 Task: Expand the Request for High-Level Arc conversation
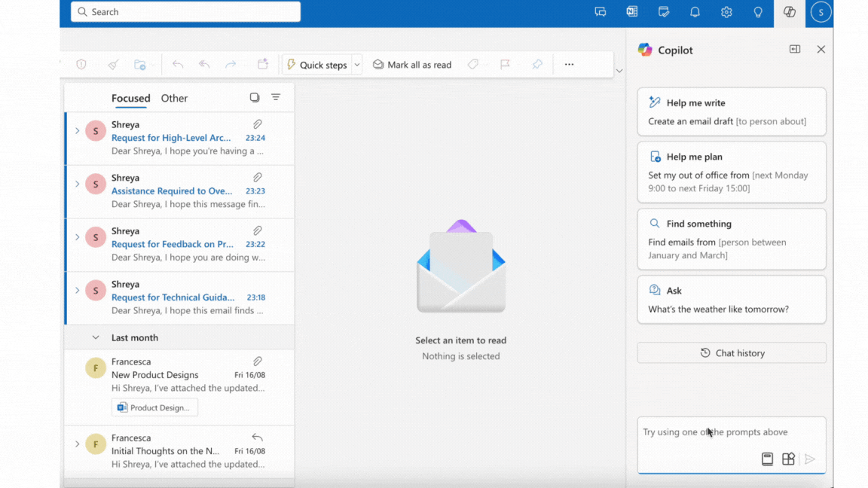tap(78, 131)
